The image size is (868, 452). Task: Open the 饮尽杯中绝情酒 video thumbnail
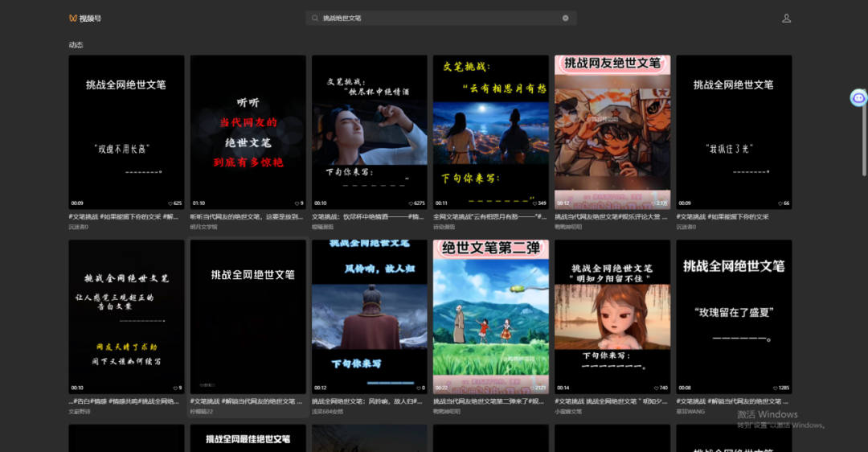pos(369,132)
